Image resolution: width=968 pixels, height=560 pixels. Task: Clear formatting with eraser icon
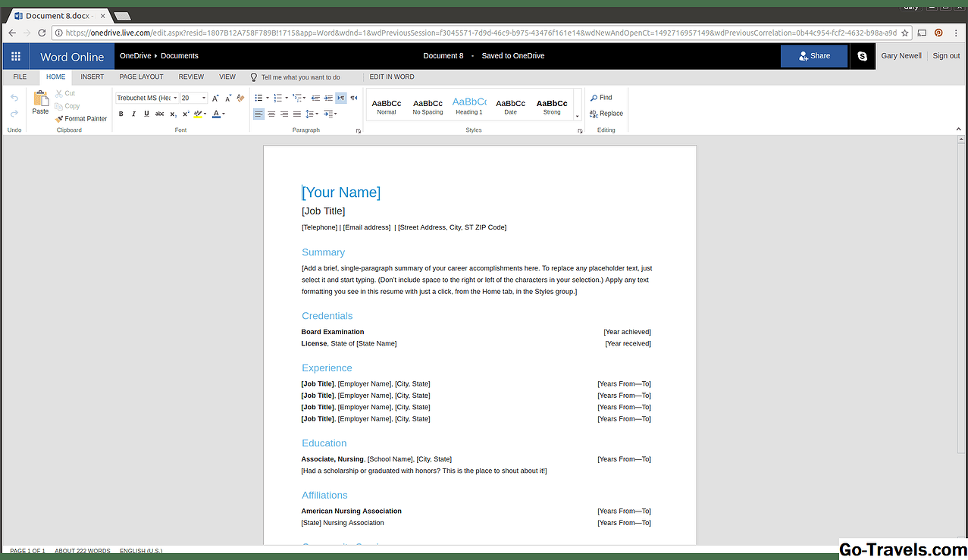pos(241,98)
